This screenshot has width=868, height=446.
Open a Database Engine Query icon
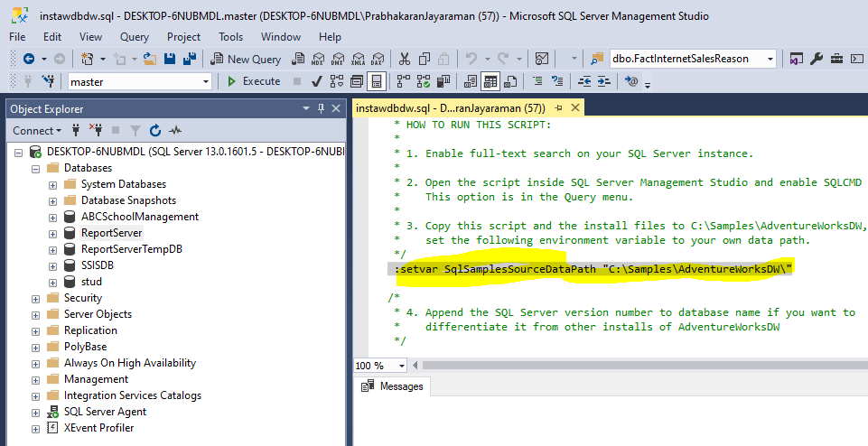[298, 59]
